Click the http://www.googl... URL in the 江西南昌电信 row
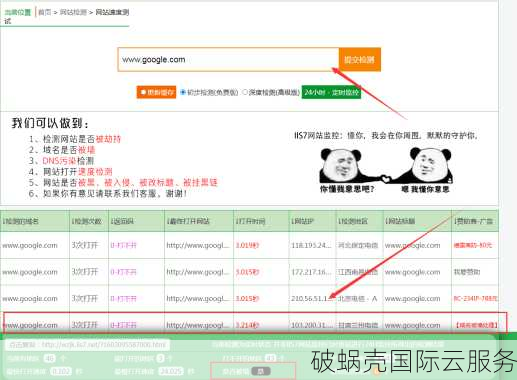Screen dimensions: 517x380 click(x=198, y=272)
